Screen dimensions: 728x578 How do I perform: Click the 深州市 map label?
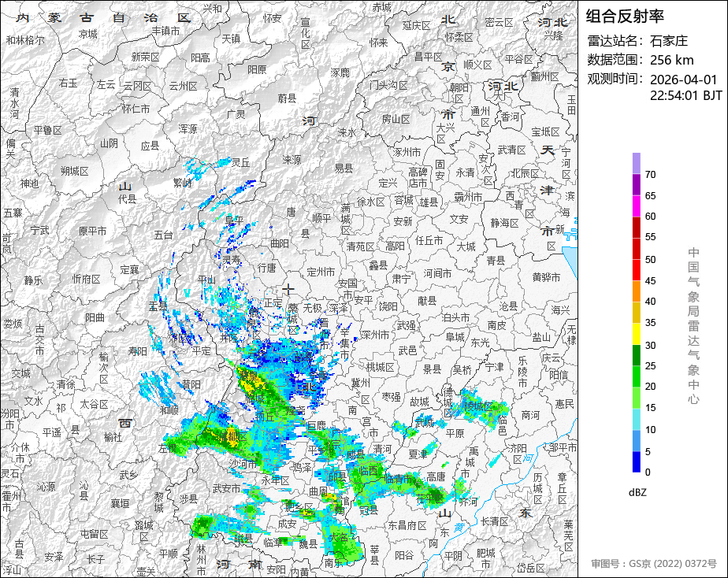pos(375,335)
